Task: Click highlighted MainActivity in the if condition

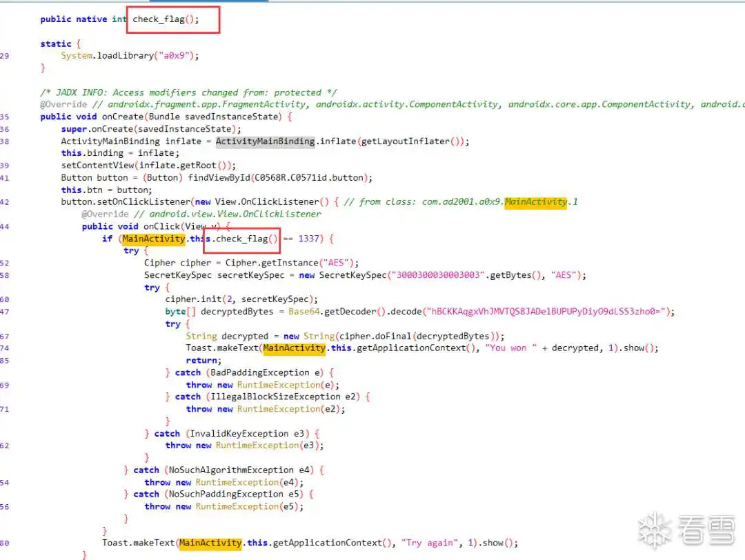Action: pos(153,239)
